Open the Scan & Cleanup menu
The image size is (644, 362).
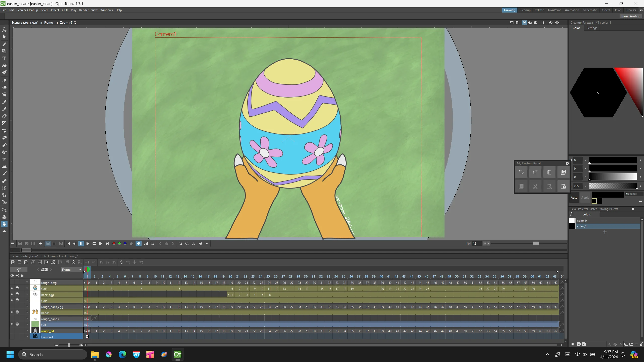(27, 10)
